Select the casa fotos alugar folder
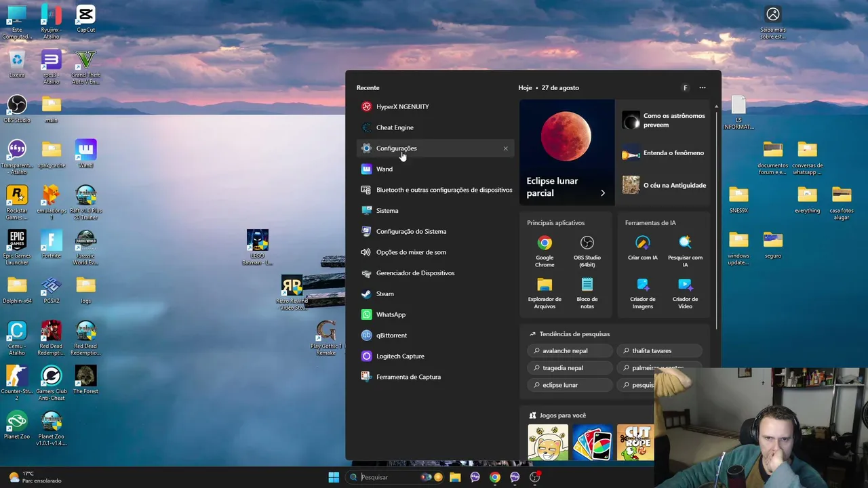 (x=842, y=203)
